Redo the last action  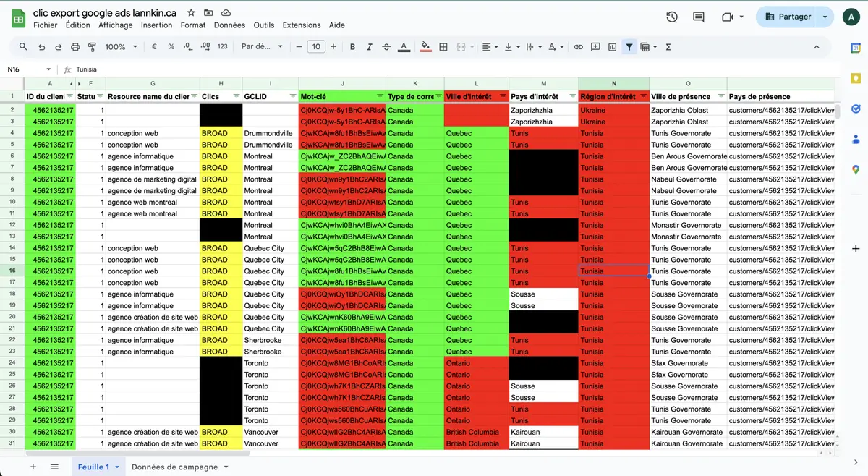(58, 47)
